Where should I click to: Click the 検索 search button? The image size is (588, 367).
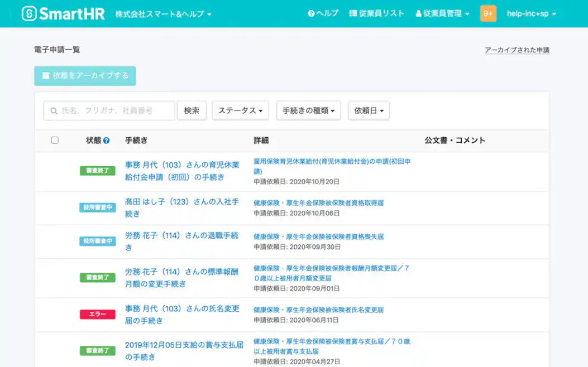click(x=192, y=110)
